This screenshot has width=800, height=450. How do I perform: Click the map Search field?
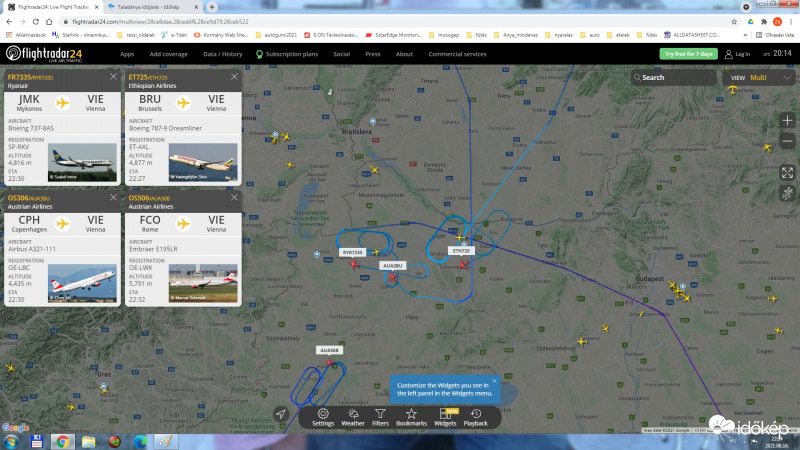coord(673,78)
